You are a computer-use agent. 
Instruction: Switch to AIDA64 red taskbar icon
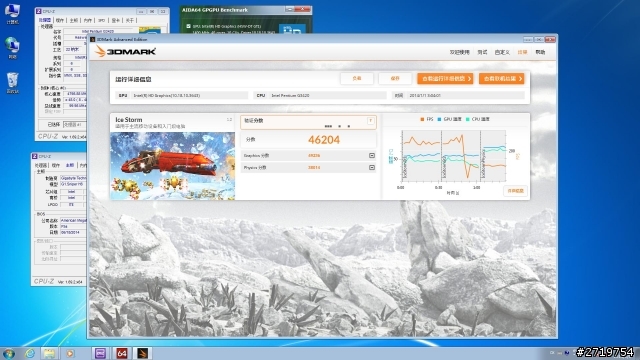tap(121, 353)
